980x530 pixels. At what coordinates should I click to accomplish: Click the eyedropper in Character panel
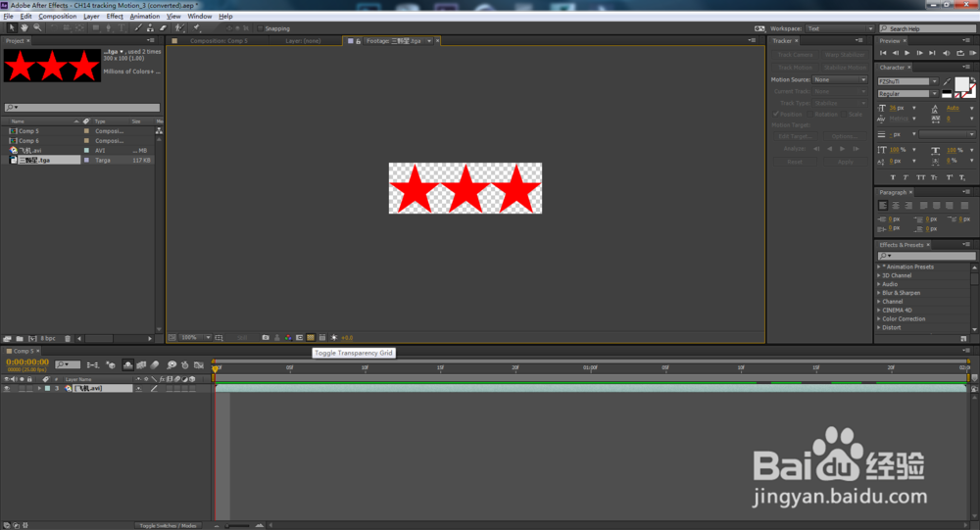pos(947,82)
